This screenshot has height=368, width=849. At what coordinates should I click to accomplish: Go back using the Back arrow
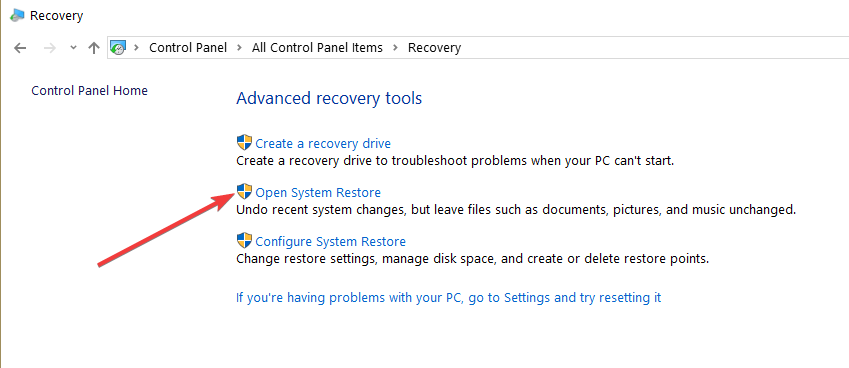click(x=20, y=48)
